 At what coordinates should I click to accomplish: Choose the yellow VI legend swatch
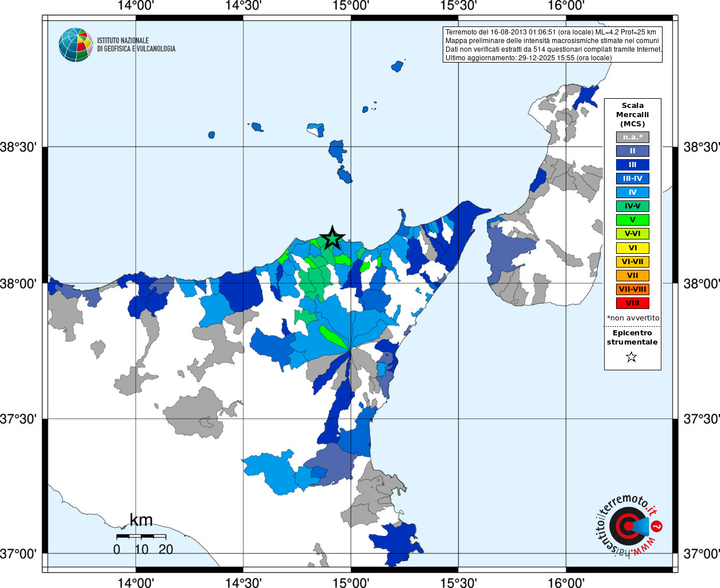(x=633, y=248)
